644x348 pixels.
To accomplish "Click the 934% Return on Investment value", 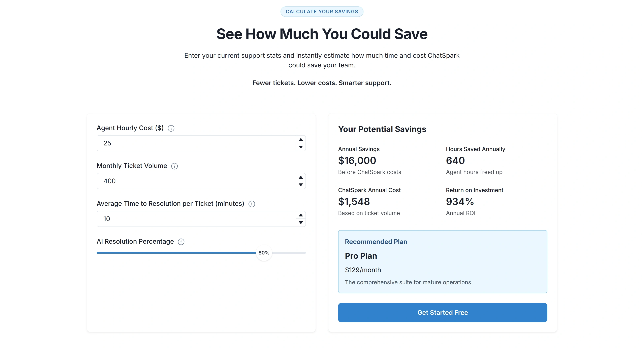I will coord(460,202).
